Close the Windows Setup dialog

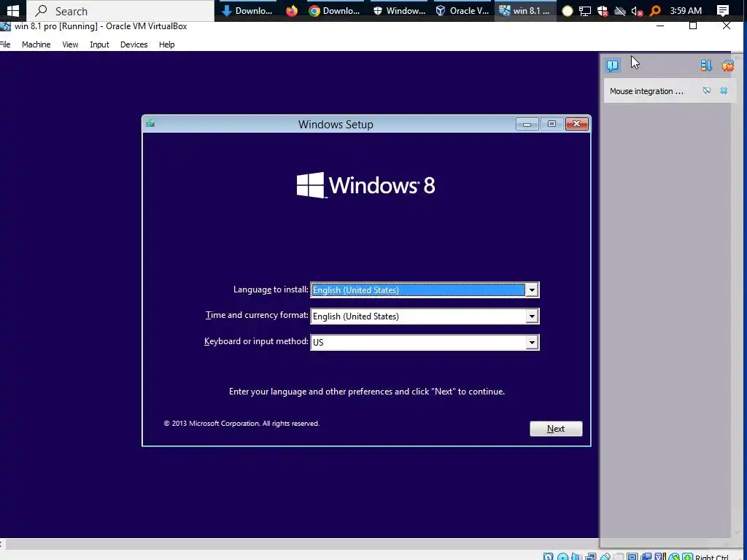[577, 124]
